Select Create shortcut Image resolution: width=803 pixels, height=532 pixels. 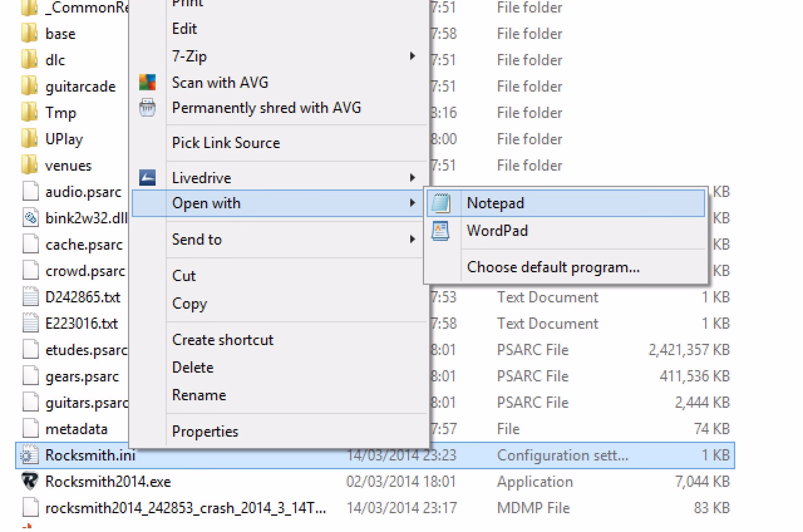[222, 340]
